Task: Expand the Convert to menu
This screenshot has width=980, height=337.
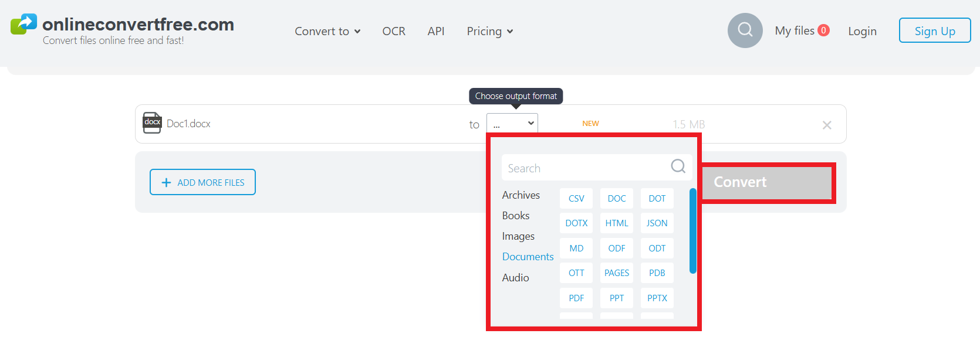Action: coord(327,31)
